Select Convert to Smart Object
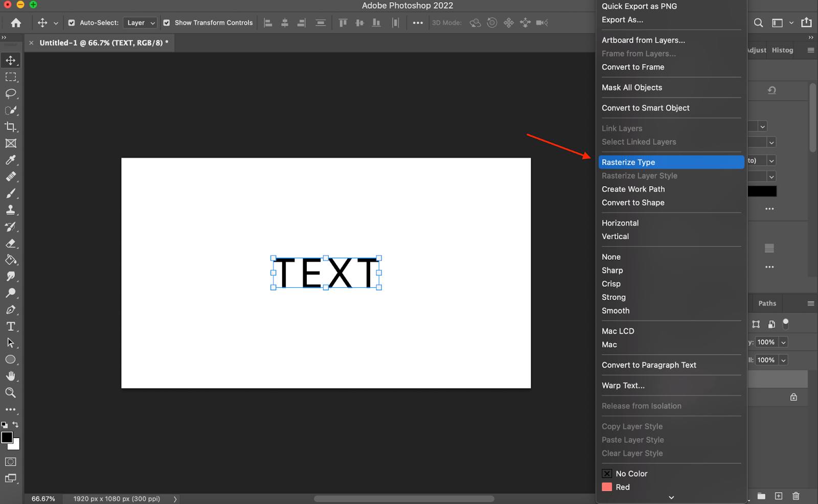Viewport: 818px width, 504px height. pyautogui.click(x=645, y=108)
